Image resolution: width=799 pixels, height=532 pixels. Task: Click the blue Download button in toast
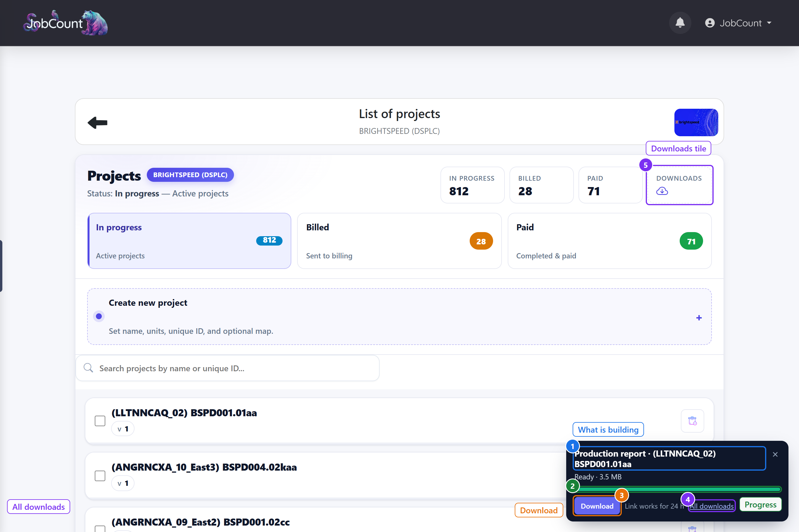pyautogui.click(x=597, y=506)
